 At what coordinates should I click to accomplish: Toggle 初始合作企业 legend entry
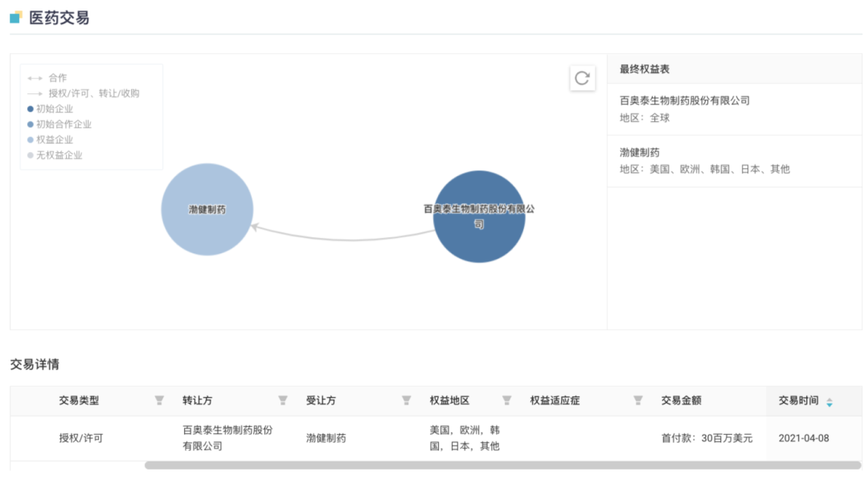59,125
